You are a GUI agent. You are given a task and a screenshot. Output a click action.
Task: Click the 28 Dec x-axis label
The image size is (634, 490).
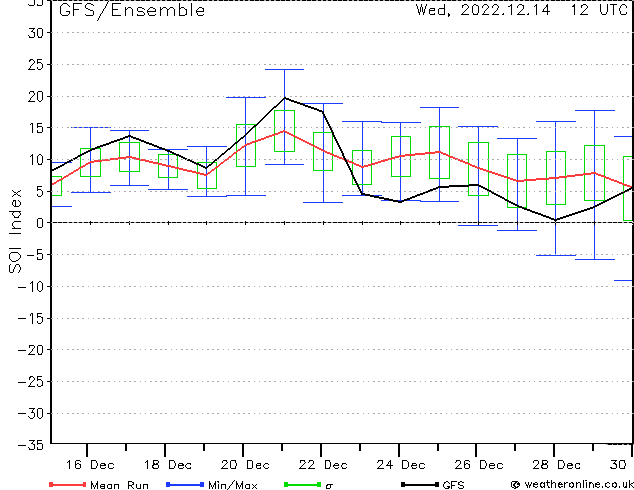556,465
